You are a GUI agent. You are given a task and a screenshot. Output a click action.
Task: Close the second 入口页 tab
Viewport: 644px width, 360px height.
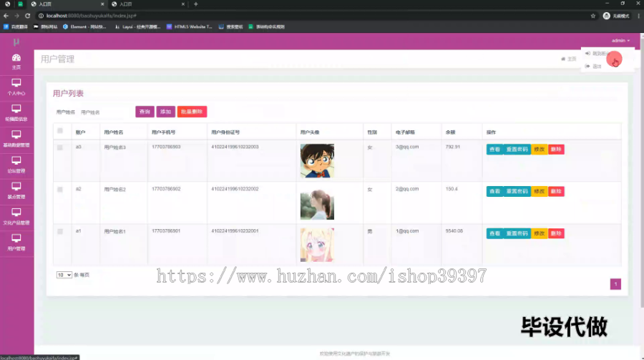pyautogui.click(x=182, y=4)
